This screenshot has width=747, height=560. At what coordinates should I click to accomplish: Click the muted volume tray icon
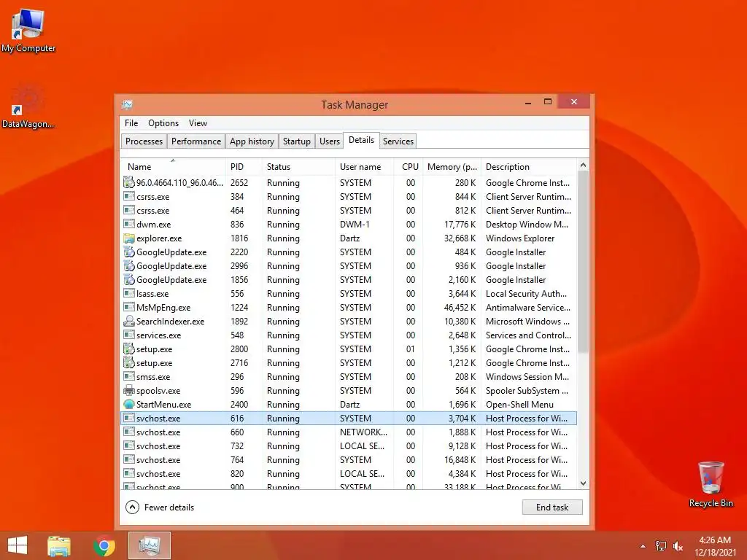(678, 545)
